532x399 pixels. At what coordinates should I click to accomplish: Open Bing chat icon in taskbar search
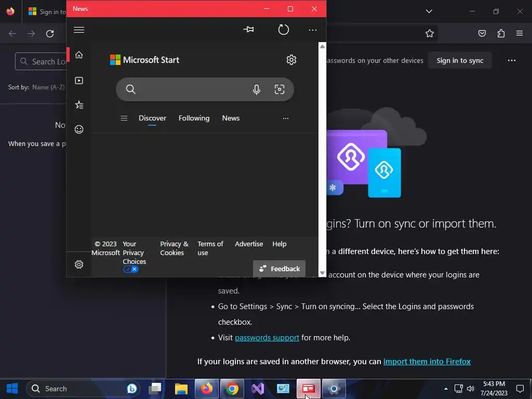coord(131,389)
